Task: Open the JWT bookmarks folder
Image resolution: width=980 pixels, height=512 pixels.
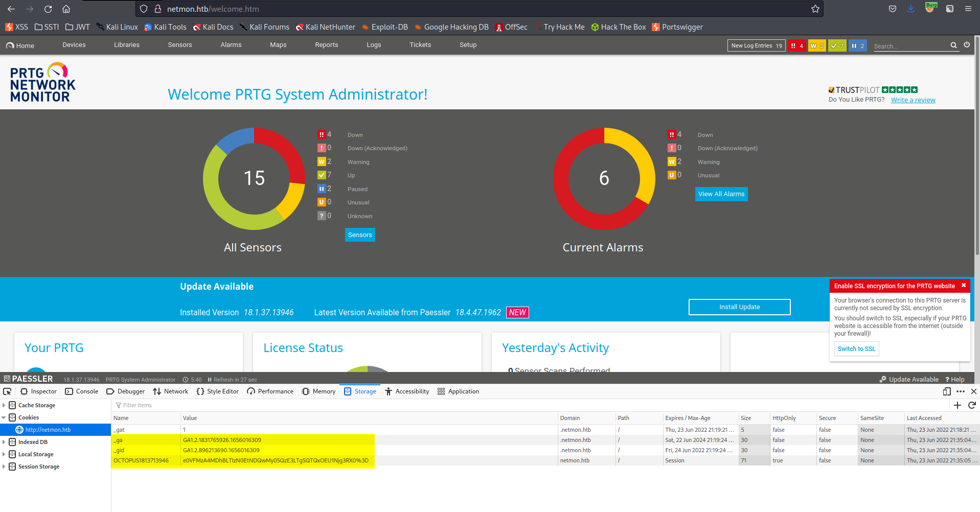Action: (x=78, y=27)
